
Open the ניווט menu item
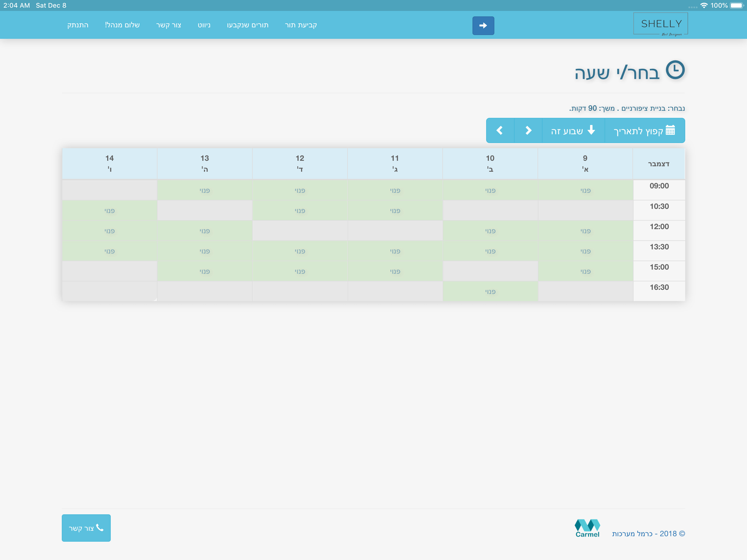(204, 25)
